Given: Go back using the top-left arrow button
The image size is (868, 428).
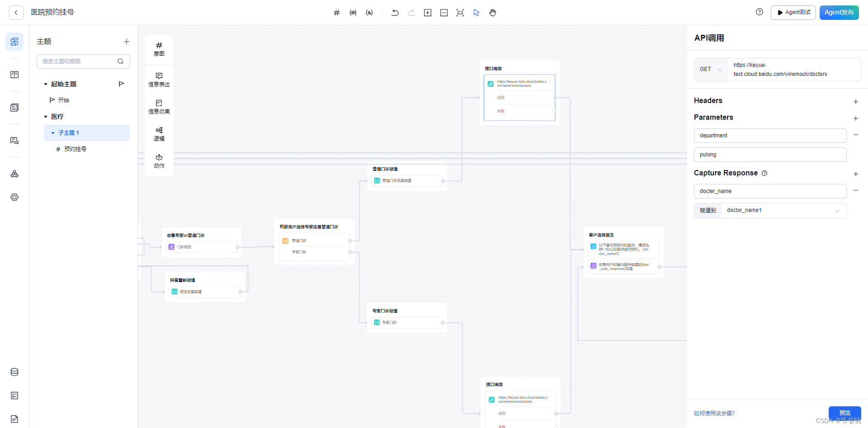Looking at the screenshot, I should click(x=16, y=13).
